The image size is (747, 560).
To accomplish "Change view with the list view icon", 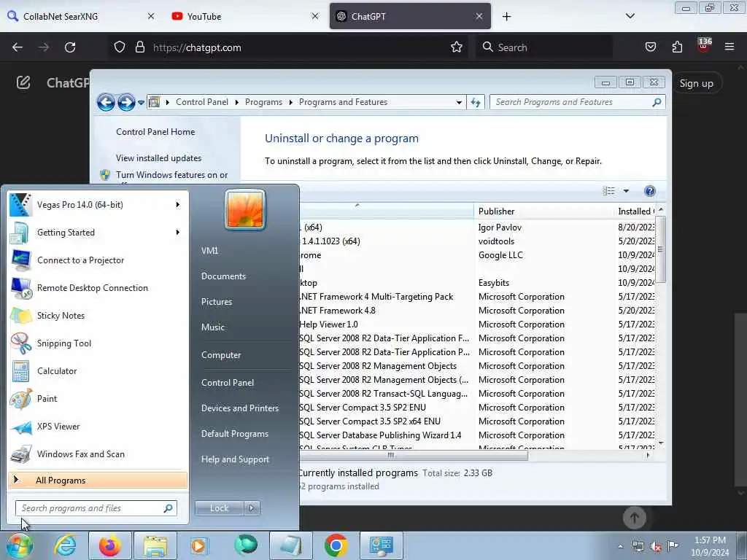I will tap(609, 191).
